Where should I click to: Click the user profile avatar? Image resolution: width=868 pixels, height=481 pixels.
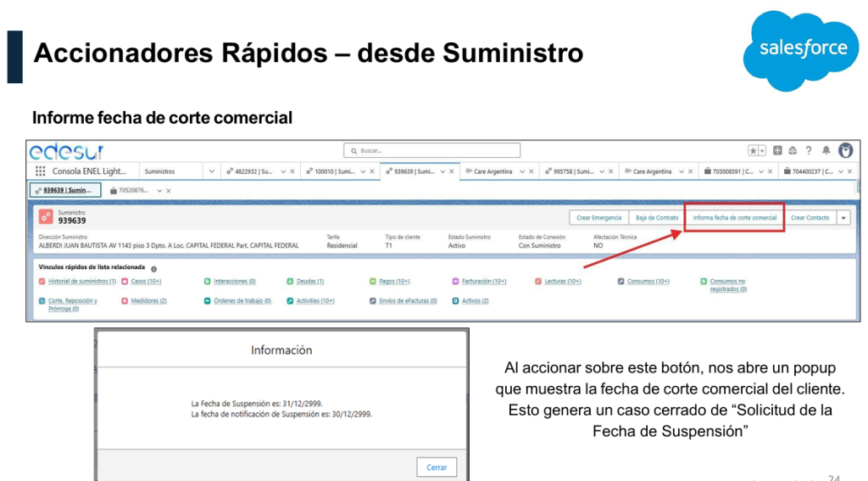click(845, 151)
